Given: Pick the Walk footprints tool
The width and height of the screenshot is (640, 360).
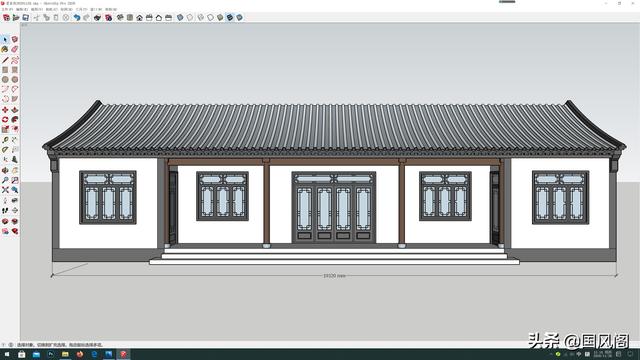Looking at the screenshot, I should (5, 211).
